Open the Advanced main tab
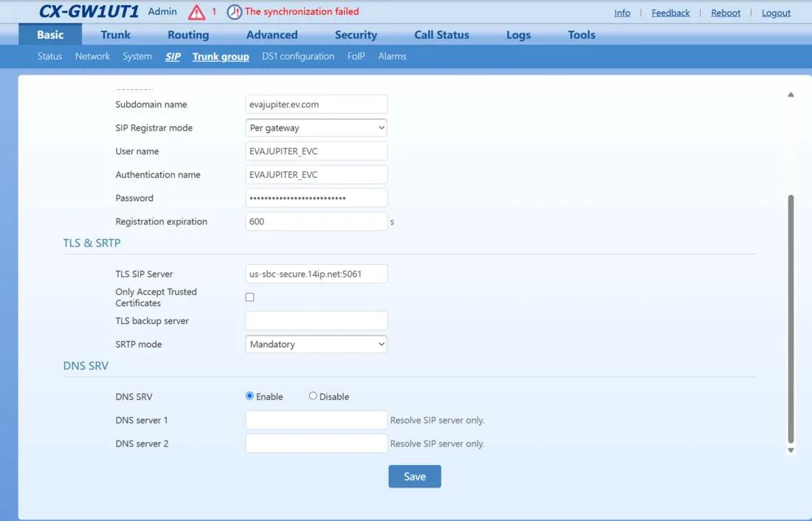 pos(272,35)
